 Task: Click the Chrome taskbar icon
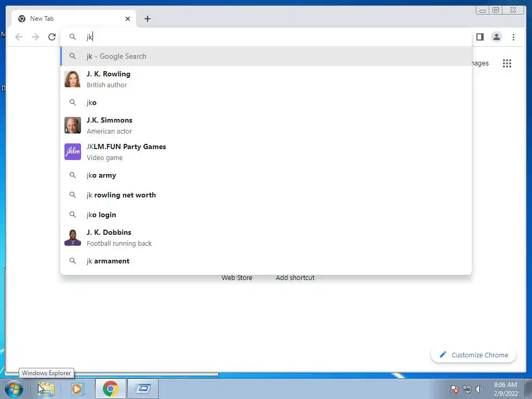coord(110,389)
